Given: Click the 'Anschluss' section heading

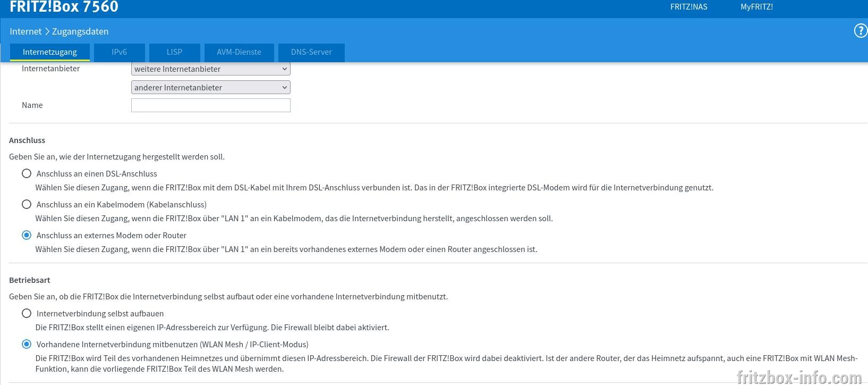Looking at the screenshot, I should click(27, 140).
